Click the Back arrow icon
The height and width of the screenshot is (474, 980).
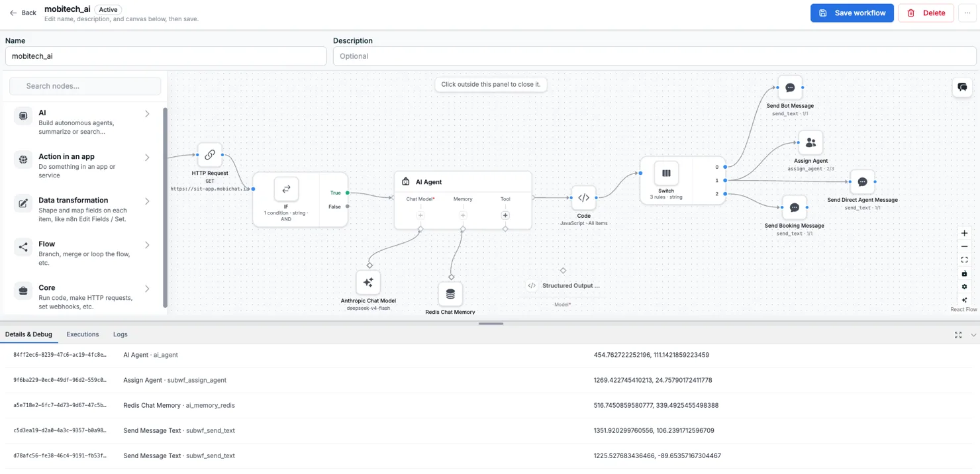coord(13,13)
